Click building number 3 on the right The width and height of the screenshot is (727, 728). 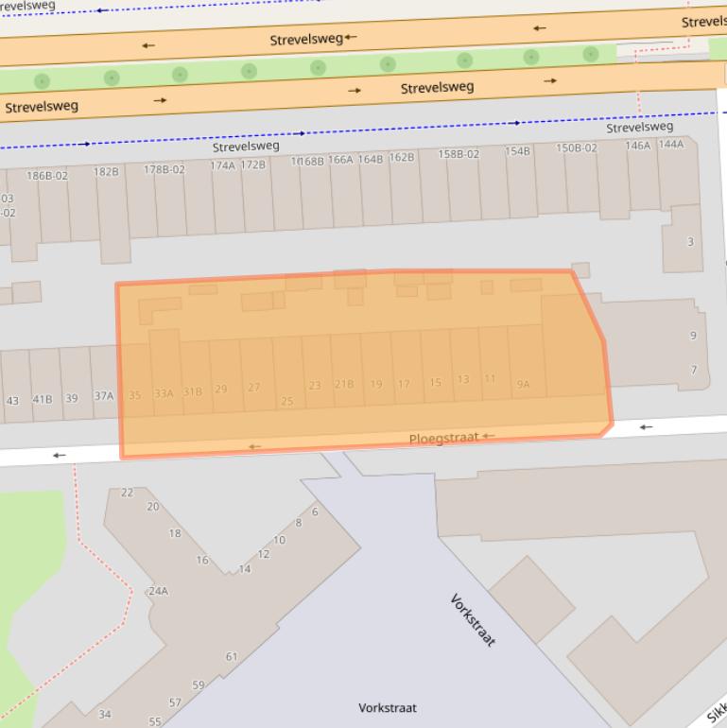[690, 242]
